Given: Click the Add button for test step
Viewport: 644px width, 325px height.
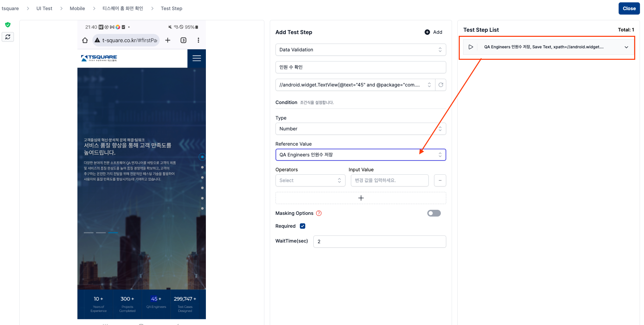Looking at the screenshot, I should 433,32.
